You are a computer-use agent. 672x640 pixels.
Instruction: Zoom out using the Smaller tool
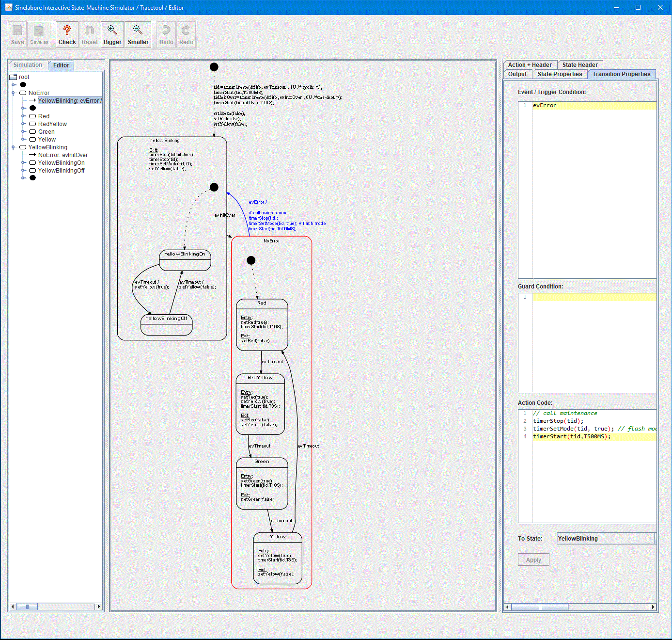(138, 34)
